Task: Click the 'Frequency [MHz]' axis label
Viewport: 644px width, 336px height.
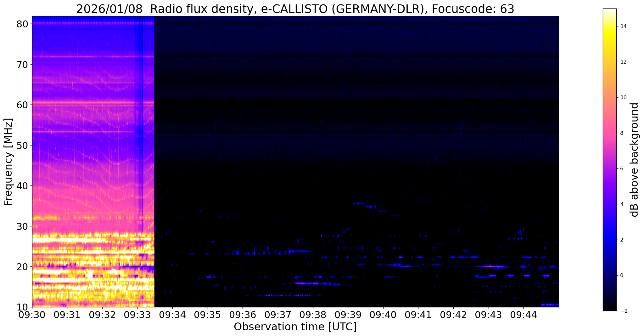Action: pyautogui.click(x=8, y=162)
